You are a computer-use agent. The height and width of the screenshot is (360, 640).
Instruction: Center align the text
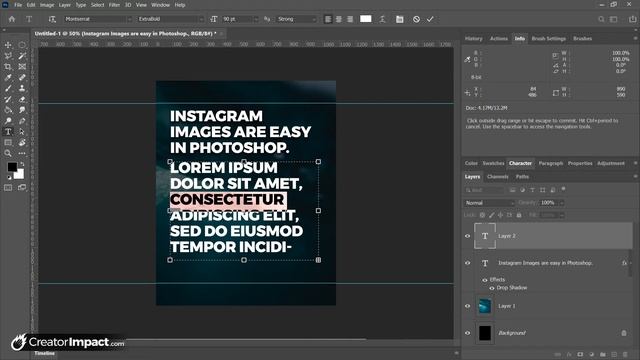339,19
